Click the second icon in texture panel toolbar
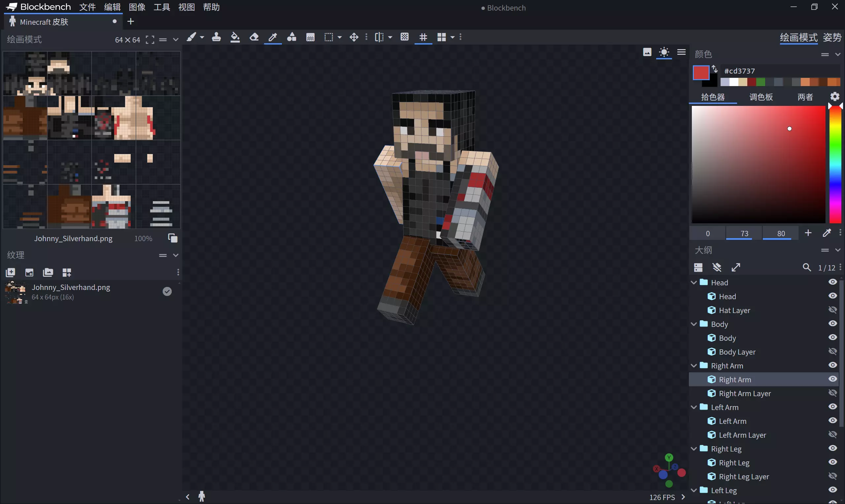The width and height of the screenshot is (845, 504). coord(29,272)
